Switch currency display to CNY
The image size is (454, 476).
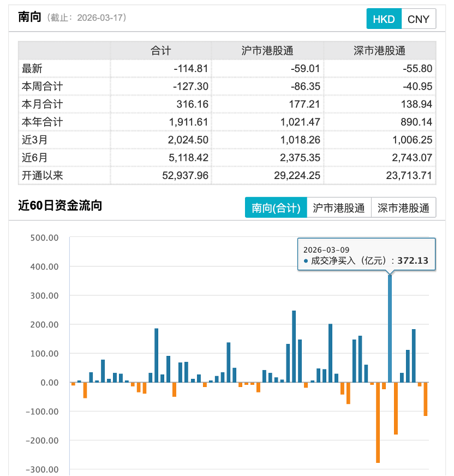pos(419,19)
